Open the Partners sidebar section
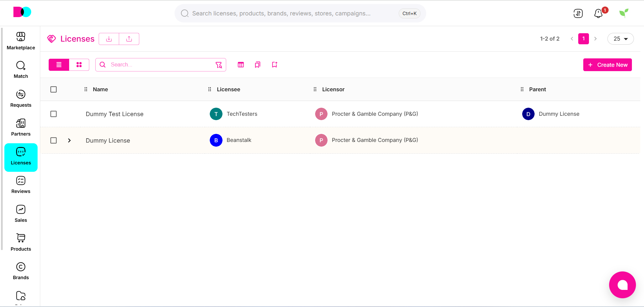 pos(21,127)
